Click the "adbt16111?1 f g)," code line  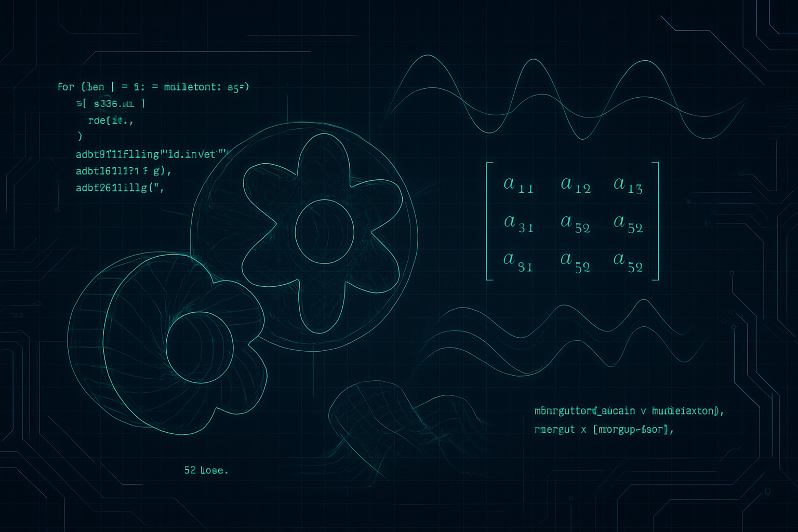(123, 170)
